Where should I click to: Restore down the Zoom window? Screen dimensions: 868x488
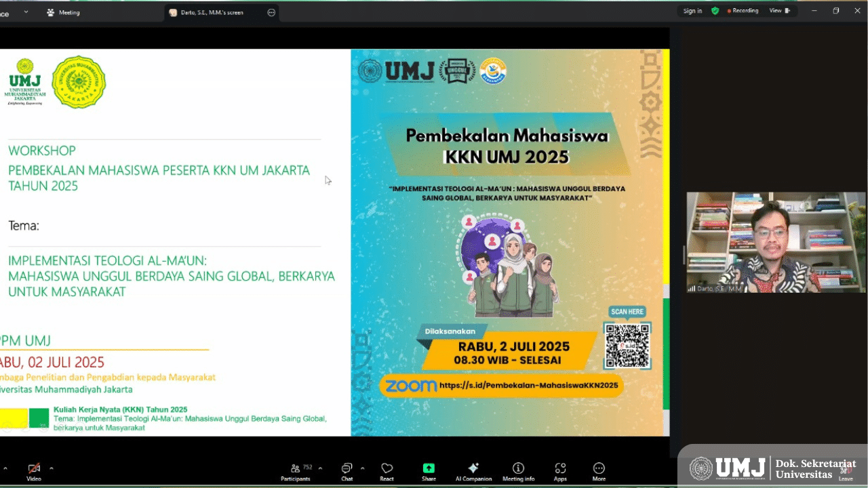pos(835,10)
